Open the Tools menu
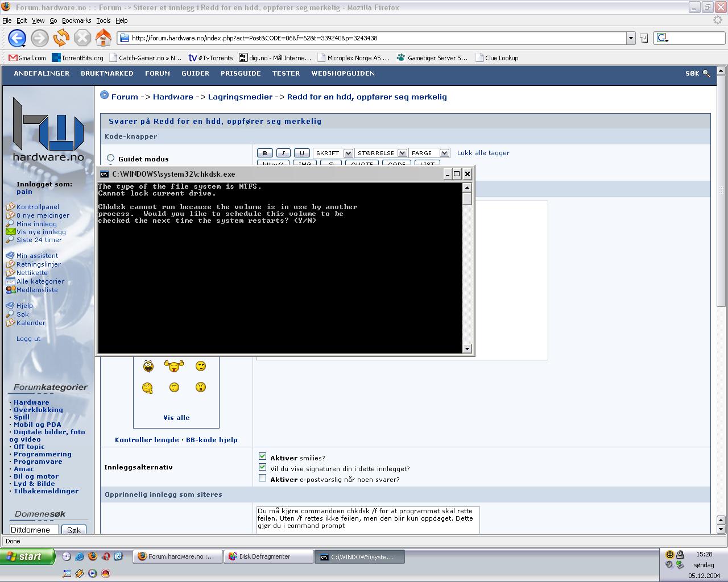 click(x=104, y=20)
